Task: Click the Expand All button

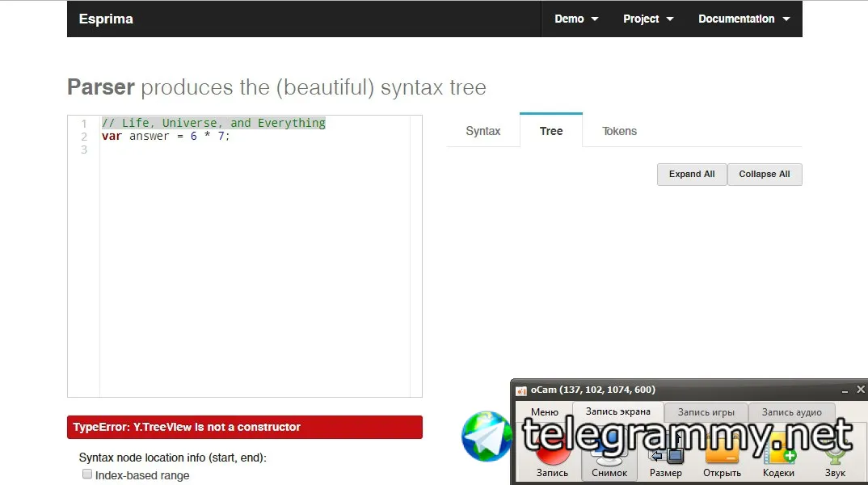Action: click(x=692, y=175)
